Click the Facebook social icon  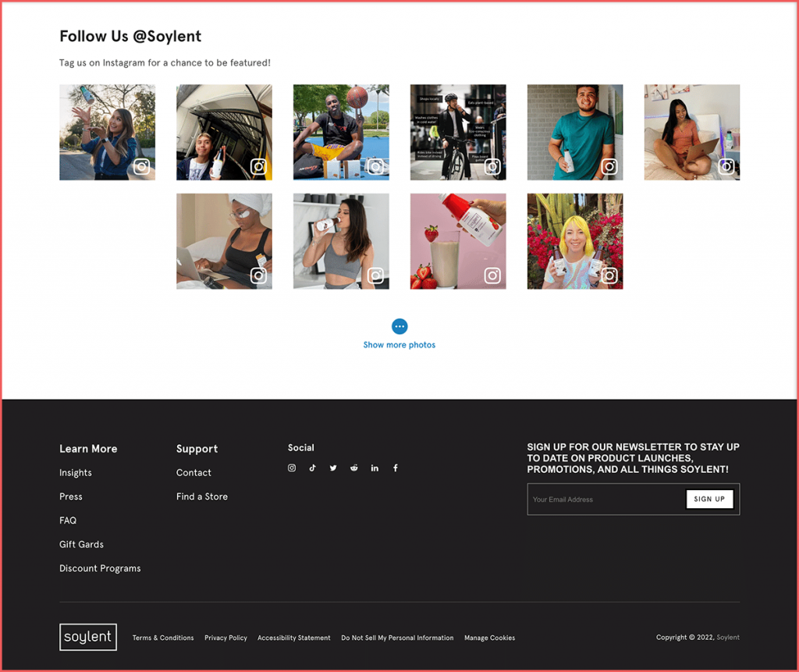click(x=396, y=468)
